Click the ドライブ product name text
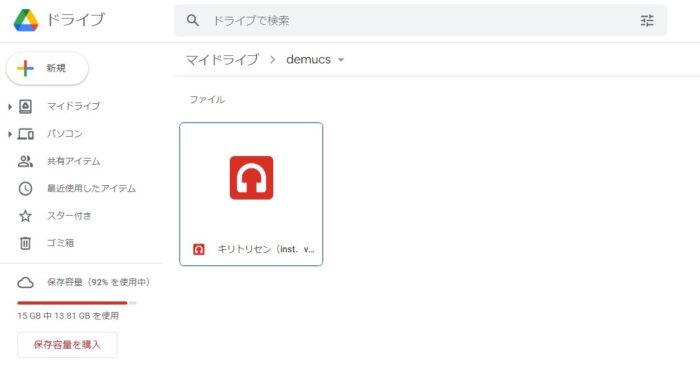 76,20
